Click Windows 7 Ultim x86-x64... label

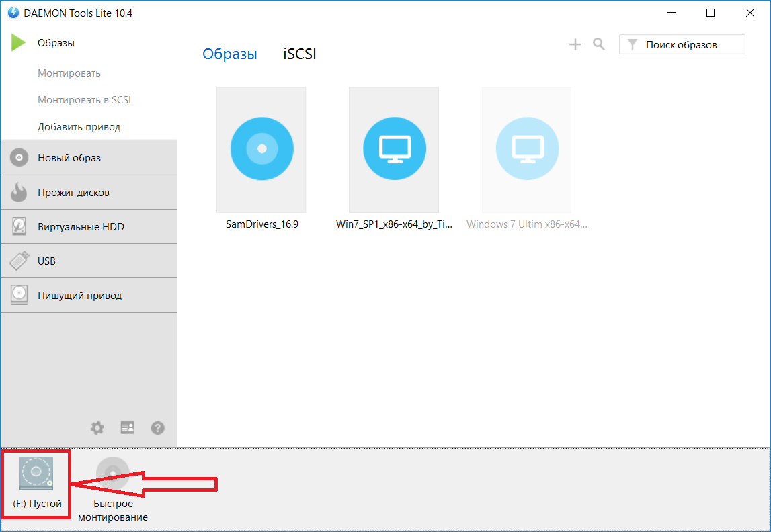[x=527, y=224]
